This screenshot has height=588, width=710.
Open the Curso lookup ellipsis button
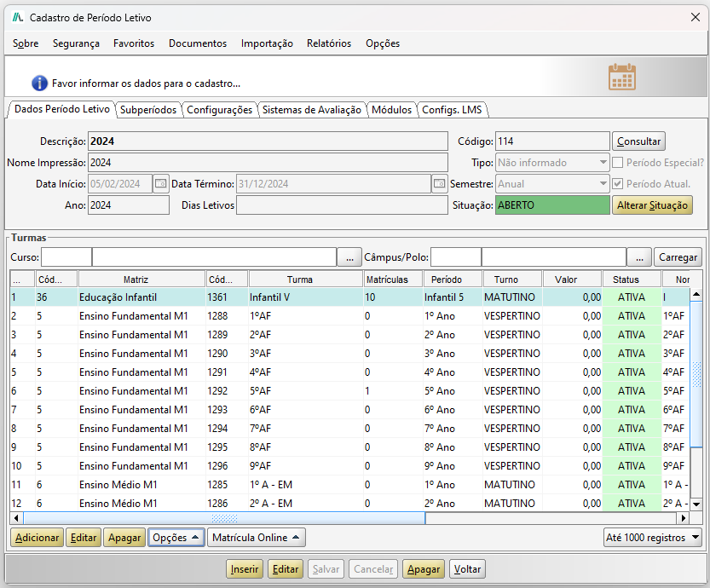349,257
